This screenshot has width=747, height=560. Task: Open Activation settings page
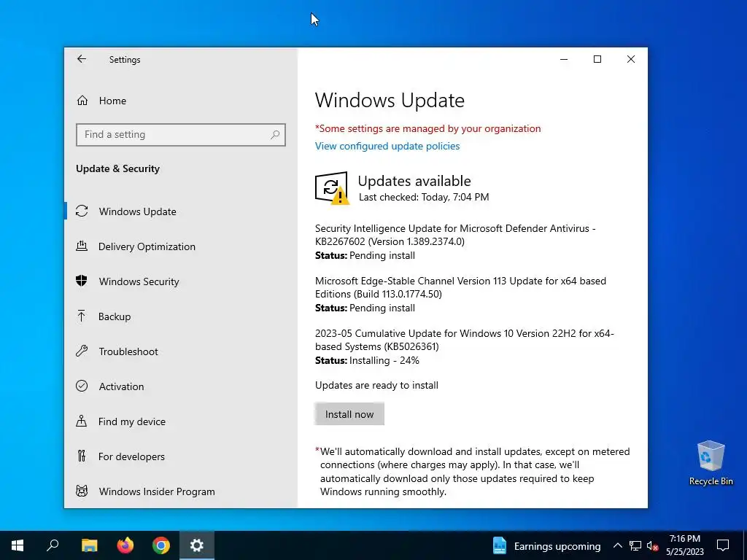tap(121, 386)
